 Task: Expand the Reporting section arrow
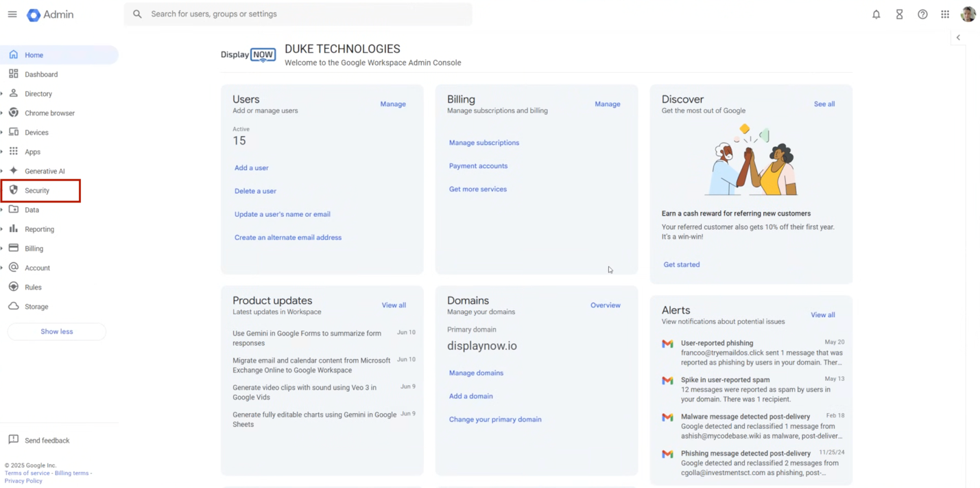[2, 229]
